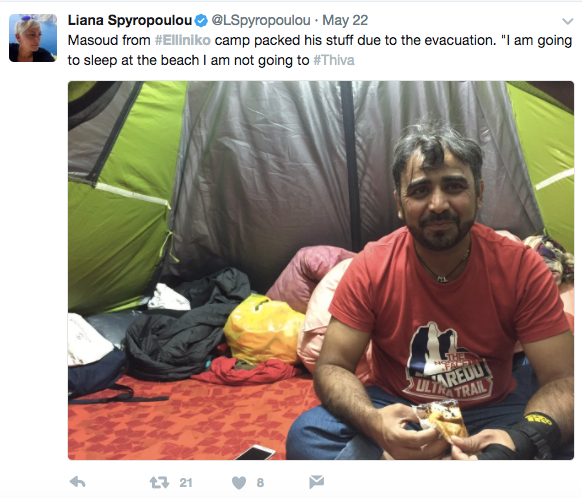This screenshot has width=582, height=498.
Task: Like the tweet with the heart icon
Action: click(x=239, y=483)
